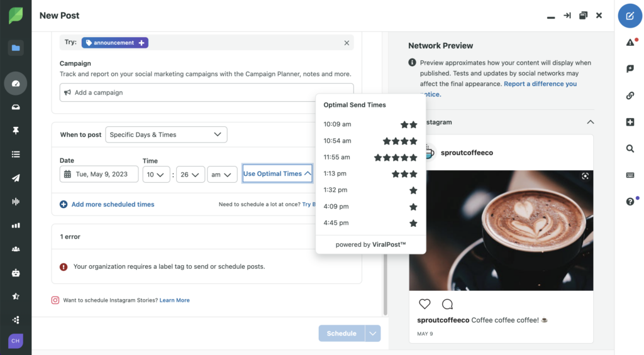
Task: Open the Reviews star icon in sidebar
Action: point(16,297)
